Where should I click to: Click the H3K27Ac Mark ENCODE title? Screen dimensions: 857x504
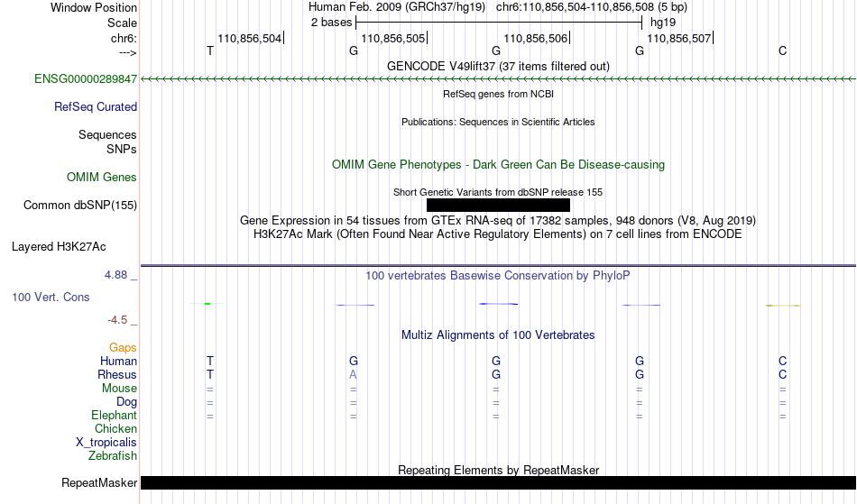pyautogui.click(x=498, y=234)
